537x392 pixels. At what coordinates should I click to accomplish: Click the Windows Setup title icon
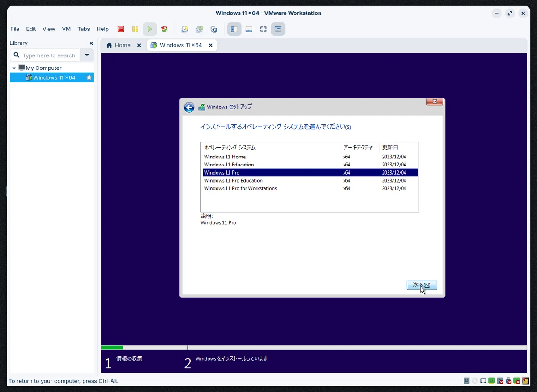202,107
